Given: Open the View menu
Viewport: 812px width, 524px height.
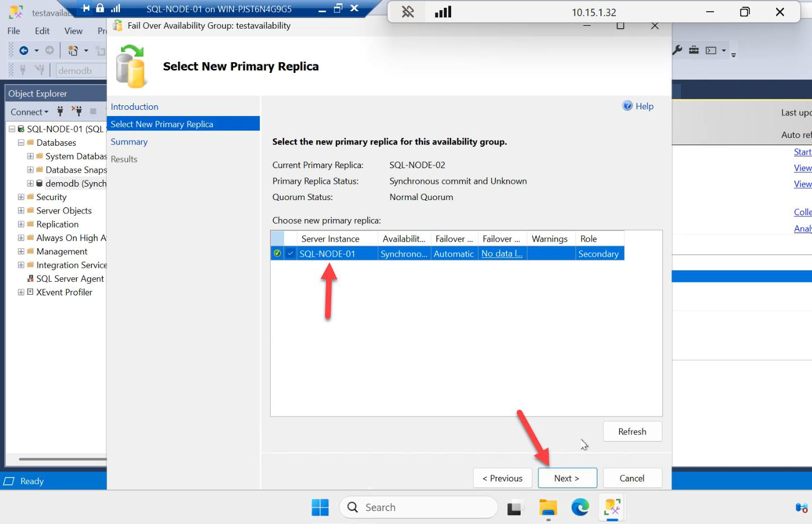Looking at the screenshot, I should (x=73, y=31).
